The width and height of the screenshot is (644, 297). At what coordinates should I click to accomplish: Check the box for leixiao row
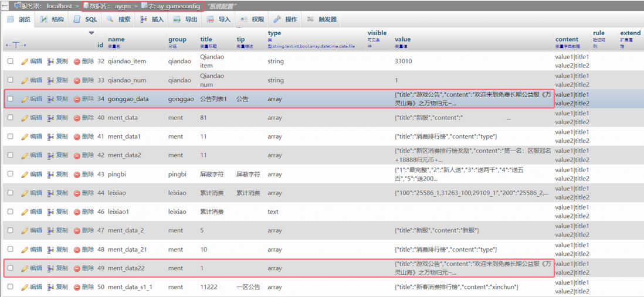click(x=10, y=193)
